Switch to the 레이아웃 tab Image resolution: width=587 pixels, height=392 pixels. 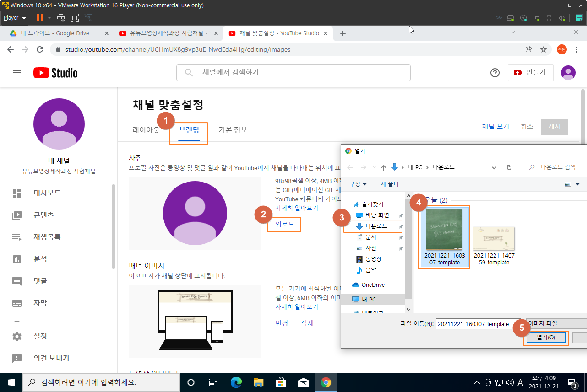[x=146, y=130]
